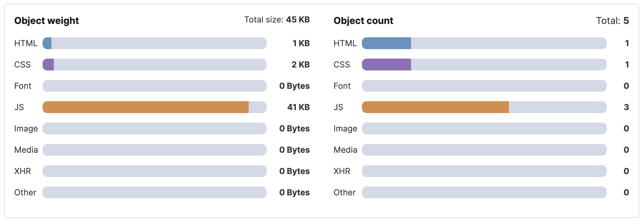Click the Object count heading
This screenshot has width=644, height=222.
coord(363,21)
